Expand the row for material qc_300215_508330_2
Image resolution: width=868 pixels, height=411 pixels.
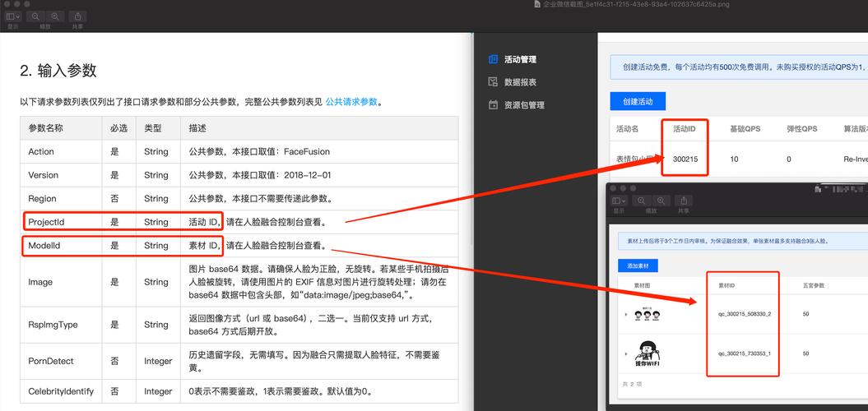(x=626, y=314)
